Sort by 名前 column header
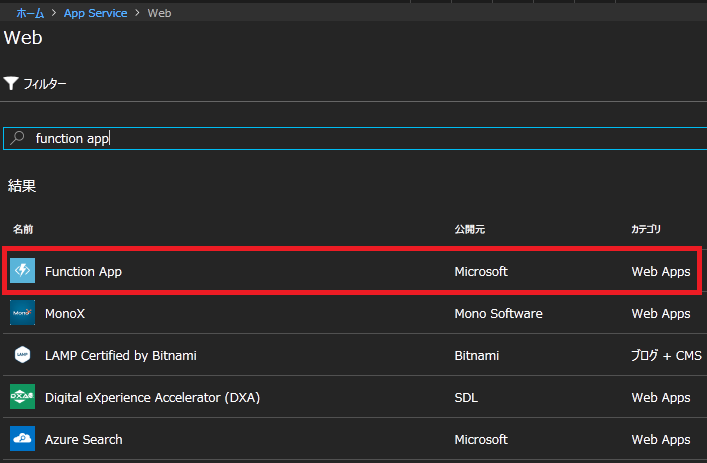Viewport: 707px width, 463px height. coord(23,229)
